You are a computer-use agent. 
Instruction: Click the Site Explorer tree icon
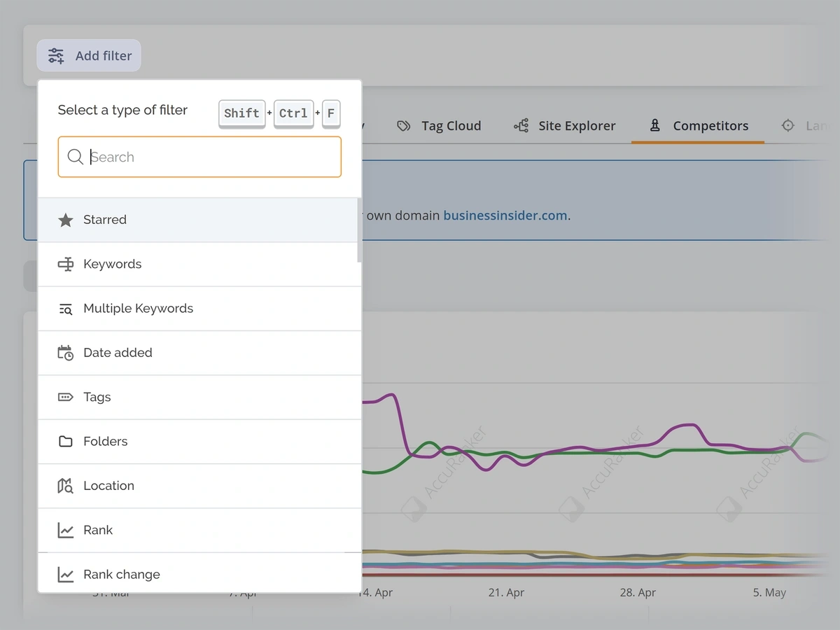(521, 126)
